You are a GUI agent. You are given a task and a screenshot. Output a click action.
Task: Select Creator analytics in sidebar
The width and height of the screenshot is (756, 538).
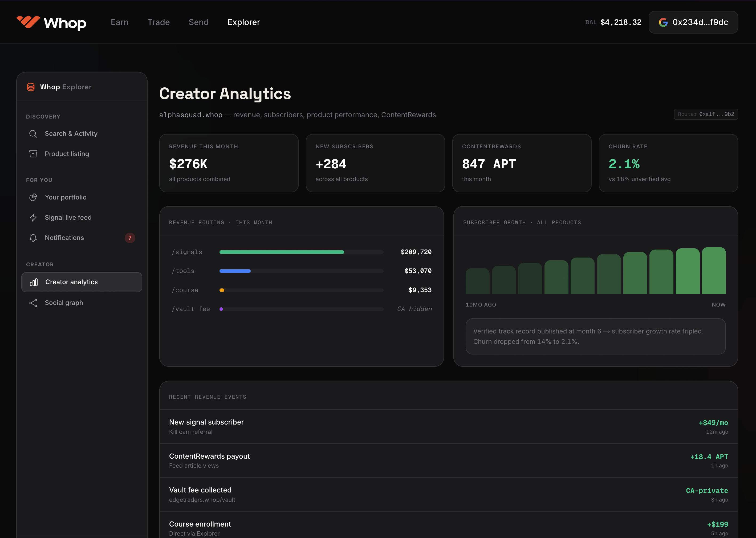pos(82,282)
